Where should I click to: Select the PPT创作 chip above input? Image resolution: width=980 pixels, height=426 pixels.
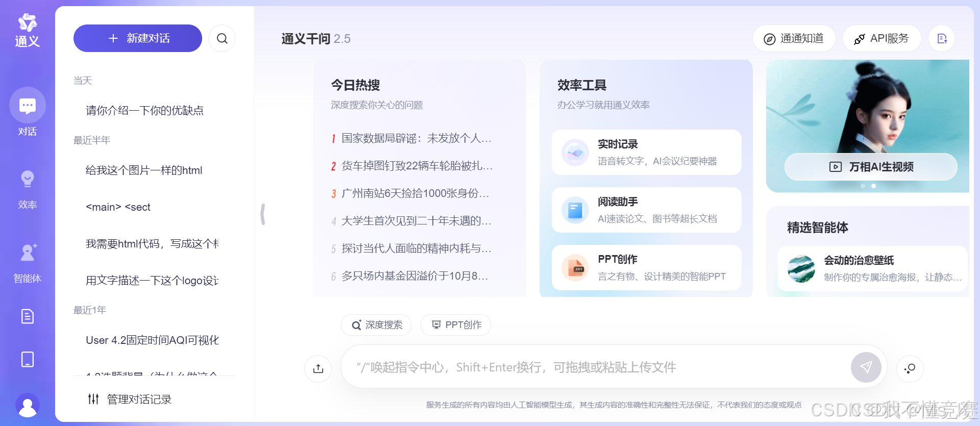coord(456,325)
